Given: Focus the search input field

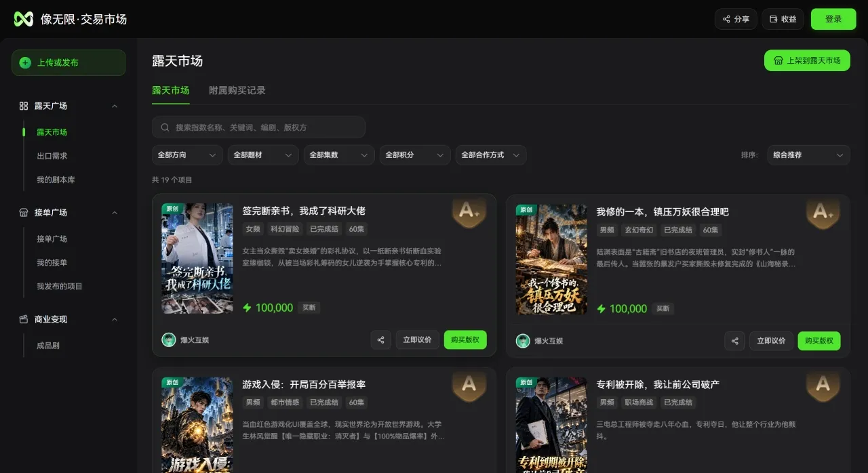Looking at the screenshot, I should click(258, 127).
